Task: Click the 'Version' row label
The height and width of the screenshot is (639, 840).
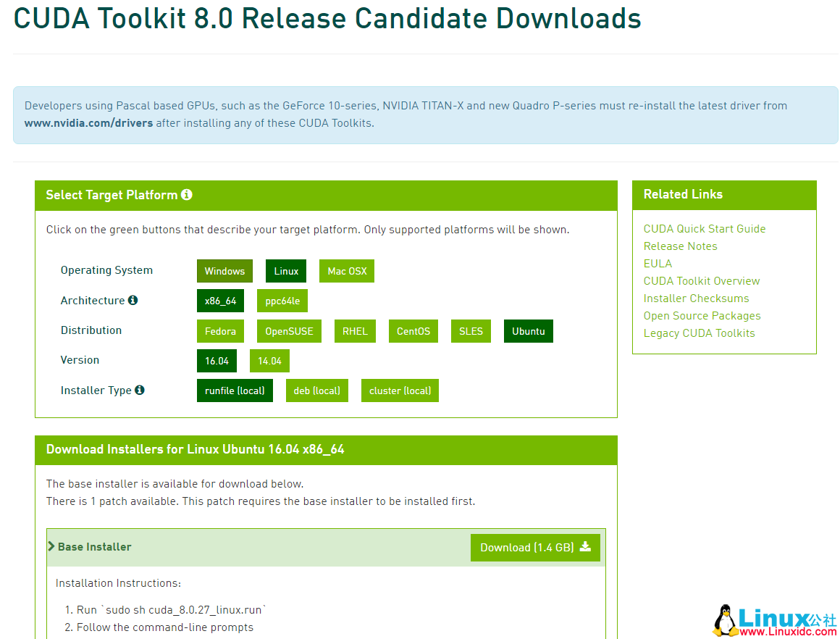Action: coord(80,359)
